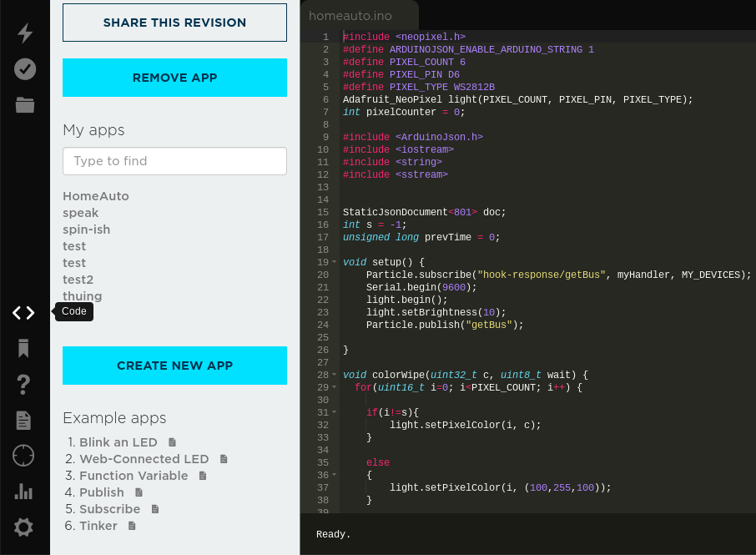Open Settings gear icon

coord(23,527)
